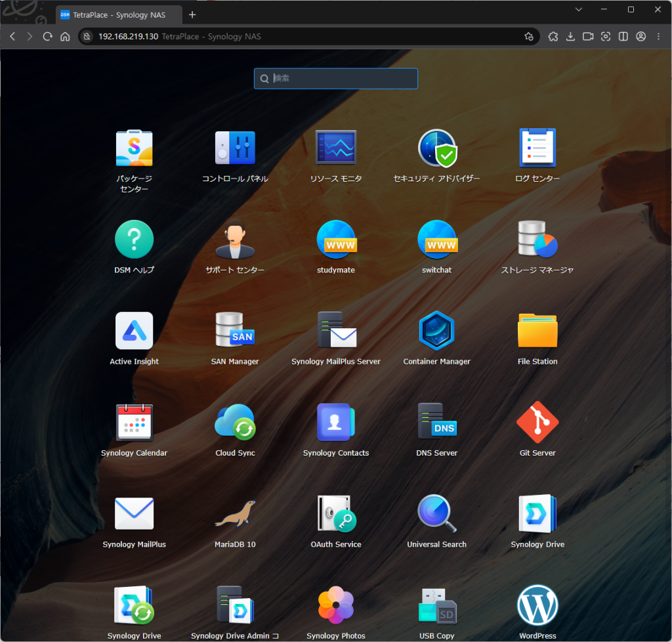Viewport: 672px width, 642px height.
Task: Go back to the previous page
Action: pos(13,36)
